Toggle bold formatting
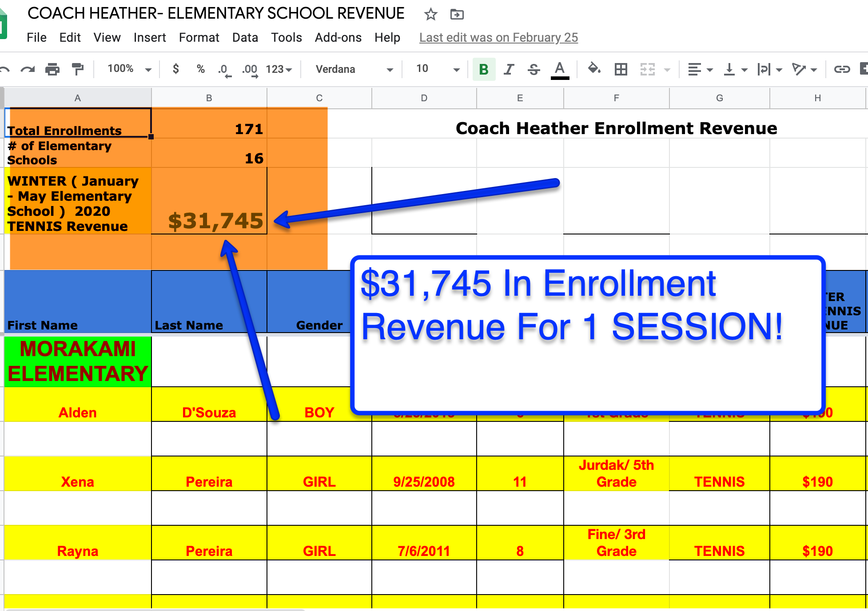The width and height of the screenshot is (868, 611). tap(484, 69)
